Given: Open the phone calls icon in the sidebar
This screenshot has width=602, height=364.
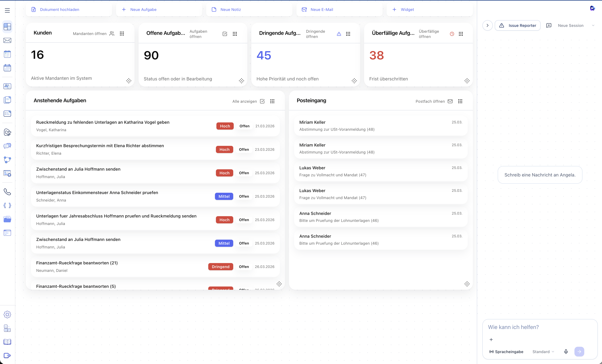Looking at the screenshot, I should (x=7, y=192).
